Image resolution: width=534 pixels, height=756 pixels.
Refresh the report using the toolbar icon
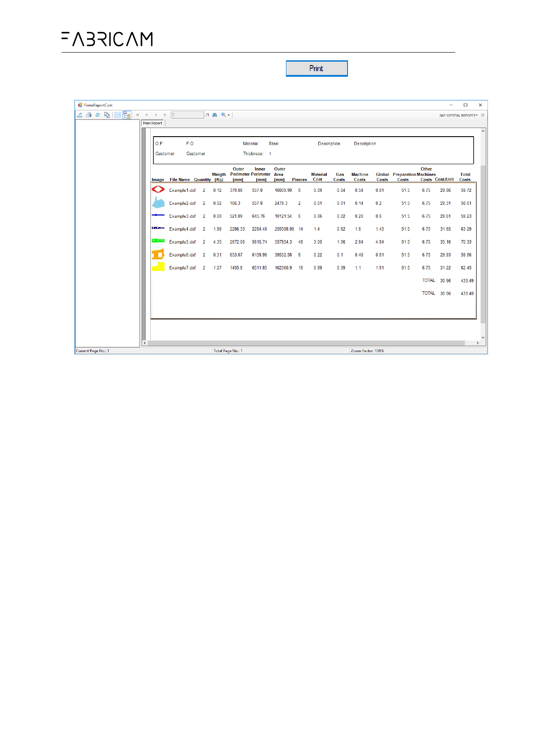[98, 115]
